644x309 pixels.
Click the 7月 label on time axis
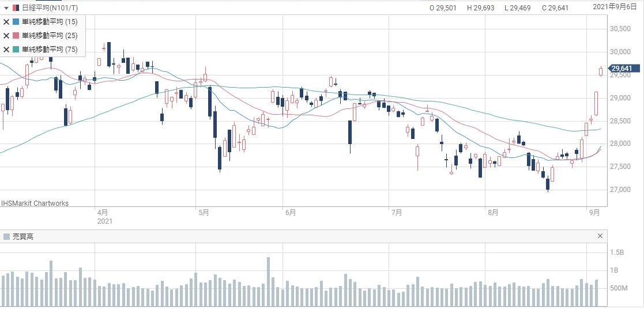[396, 212]
